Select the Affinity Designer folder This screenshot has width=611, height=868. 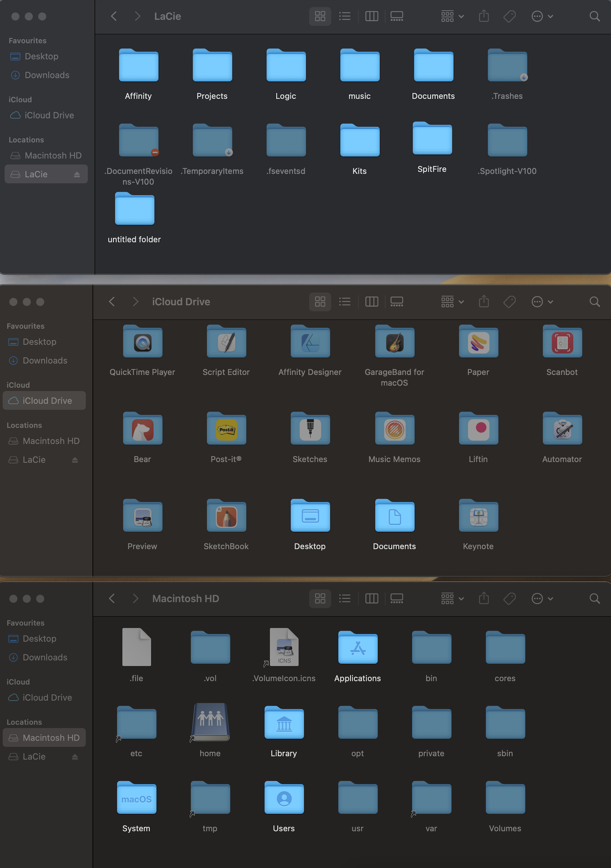point(310,341)
